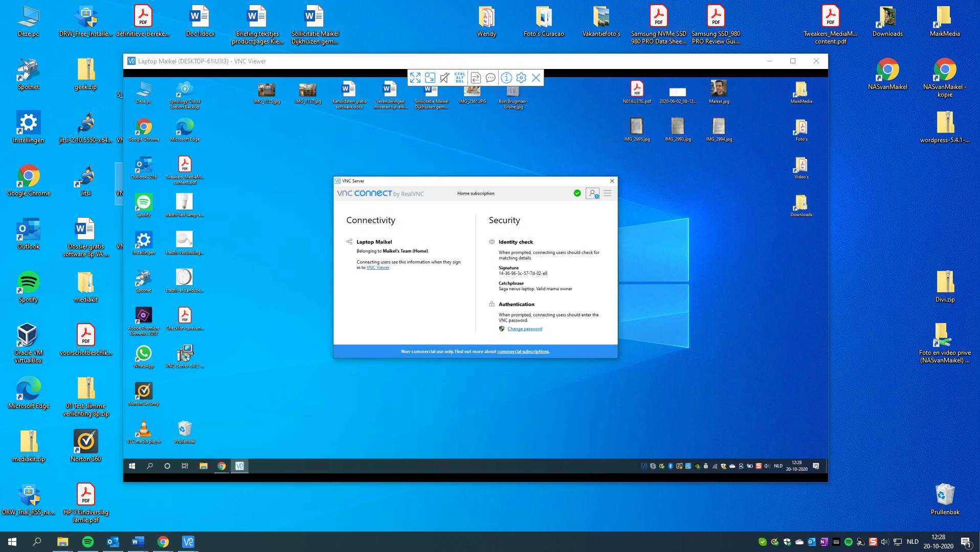This screenshot has width=980, height=552.
Task: Click the remote Windows Start button
Action: click(x=132, y=466)
